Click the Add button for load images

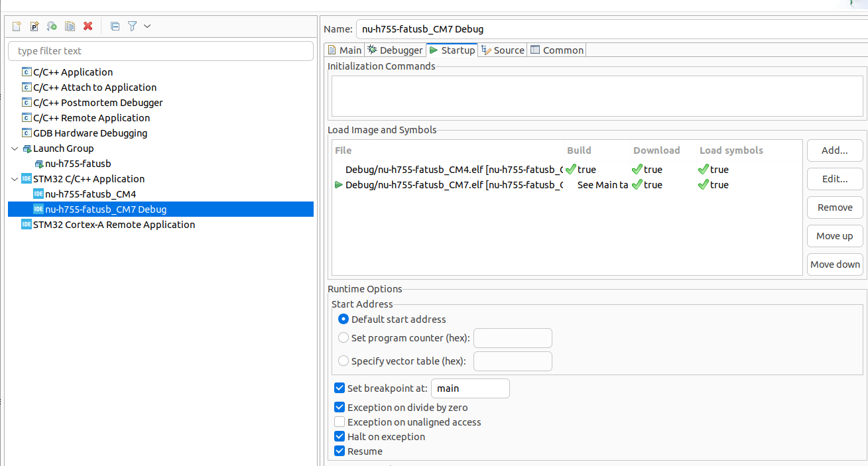834,150
